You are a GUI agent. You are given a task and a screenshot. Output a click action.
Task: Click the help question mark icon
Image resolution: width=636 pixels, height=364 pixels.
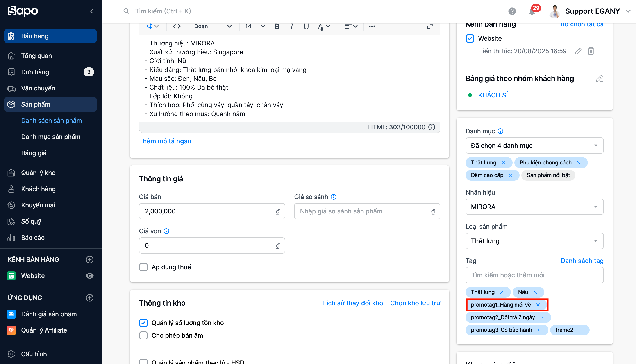512,11
